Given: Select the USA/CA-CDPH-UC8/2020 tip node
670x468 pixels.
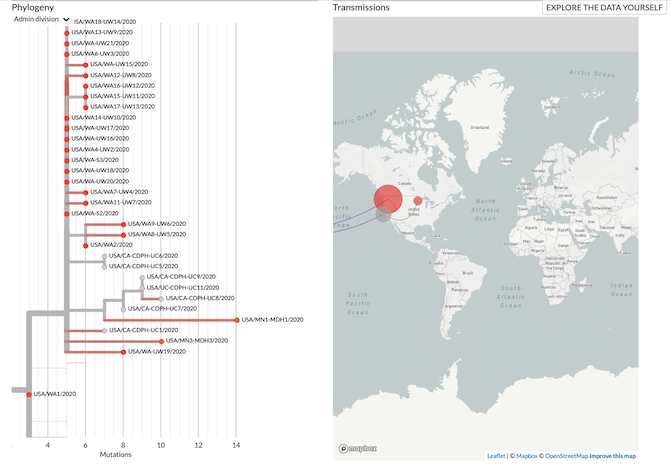Looking at the screenshot, I should (161, 298).
